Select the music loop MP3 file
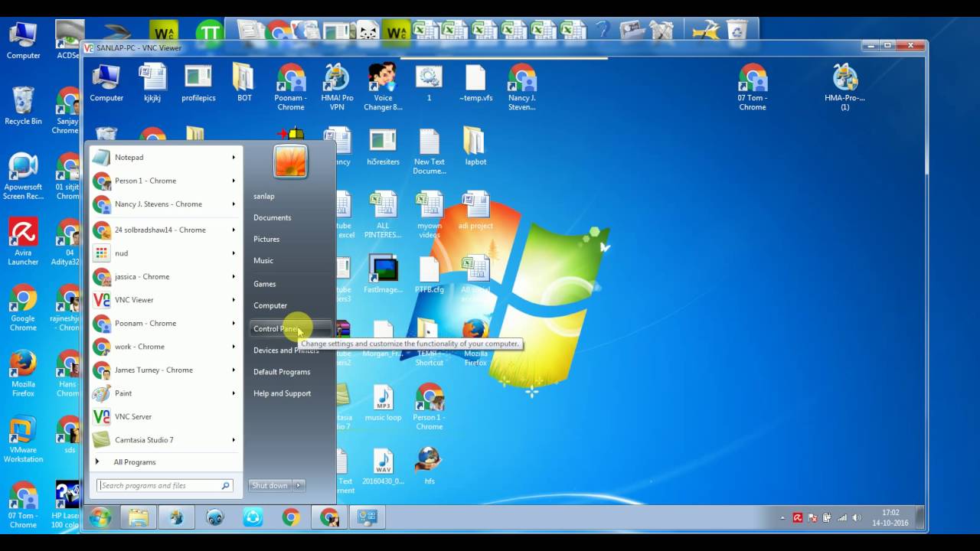The width and height of the screenshot is (980, 551). (x=383, y=403)
